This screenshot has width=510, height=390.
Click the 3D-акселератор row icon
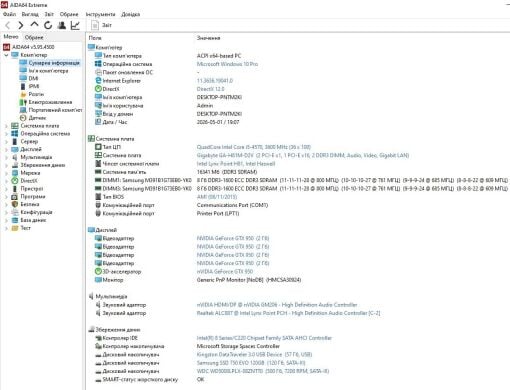pyautogui.click(x=98, y=272)
